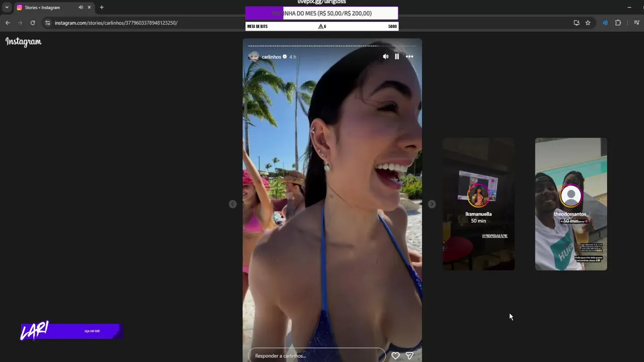Image resolution: width=644 pixels, height=362 pixels.
Task: Click the story progress bar at top
Action: point(332,46)
